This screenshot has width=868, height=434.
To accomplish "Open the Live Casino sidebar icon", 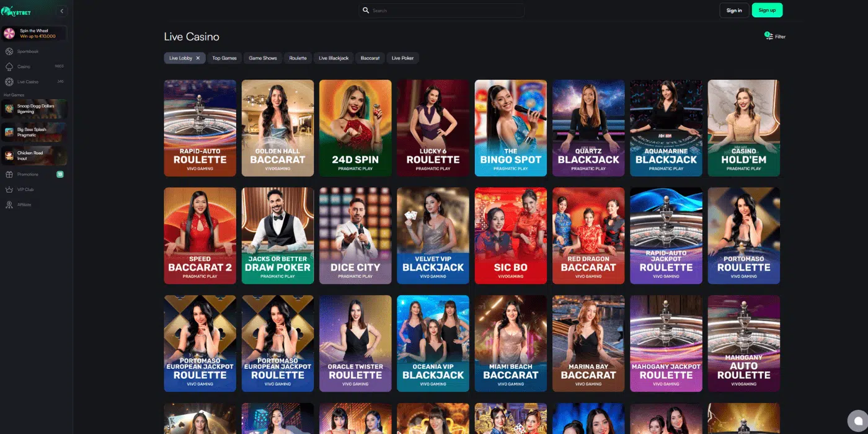I will (x=9, y=82).
